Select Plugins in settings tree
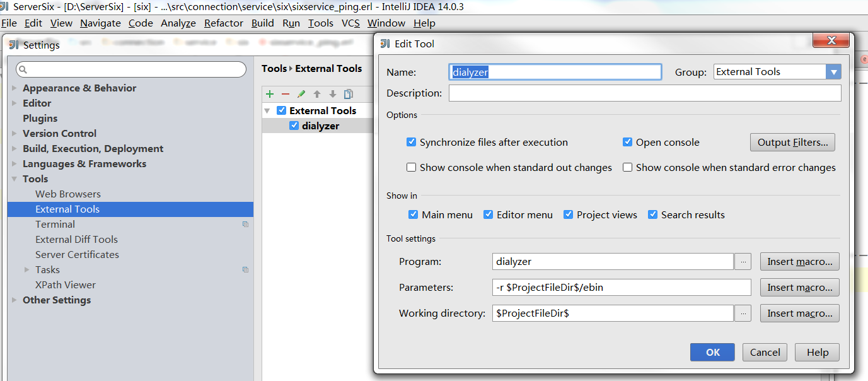The width and height of the screenshot is (868, 381). pos(40,119)
